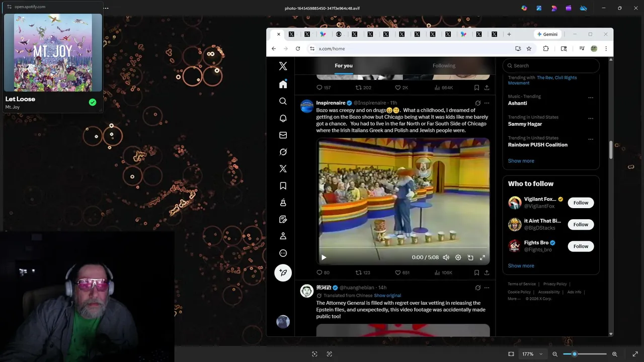The height and width of the screenshot is (362, 644).
Task: Open options for Sammy Hagar trend
Action: tap(591, 118)
